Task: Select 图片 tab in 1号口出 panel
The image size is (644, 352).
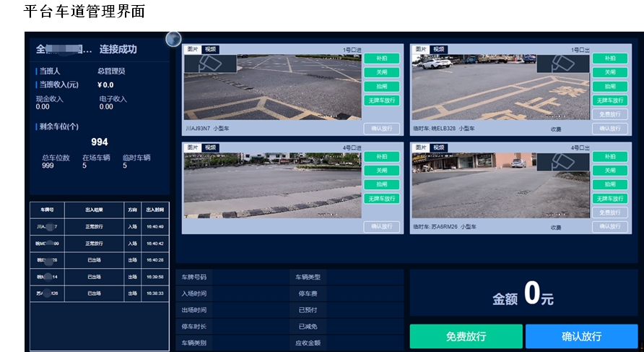Action: click(420, 49)
